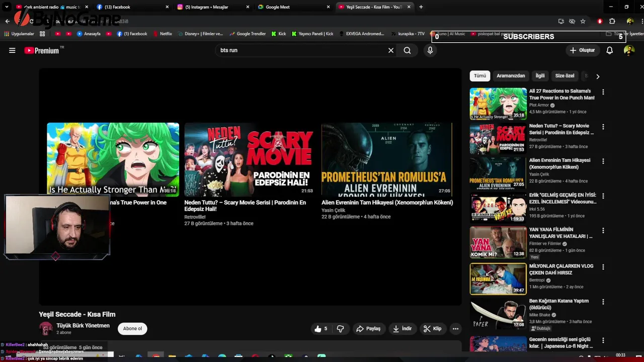Open more actions menu beside Klip
This screenshot has height=362, width=644.
click(x=455, y=329)
